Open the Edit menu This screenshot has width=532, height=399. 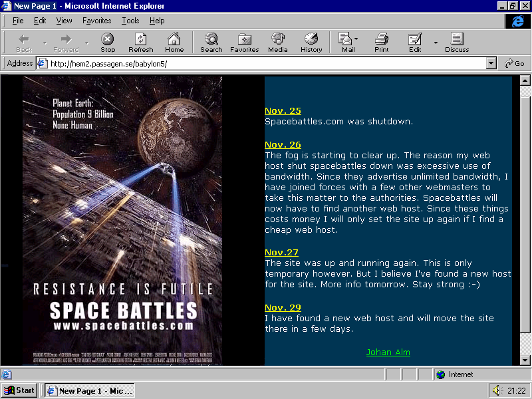pos(40,21)
